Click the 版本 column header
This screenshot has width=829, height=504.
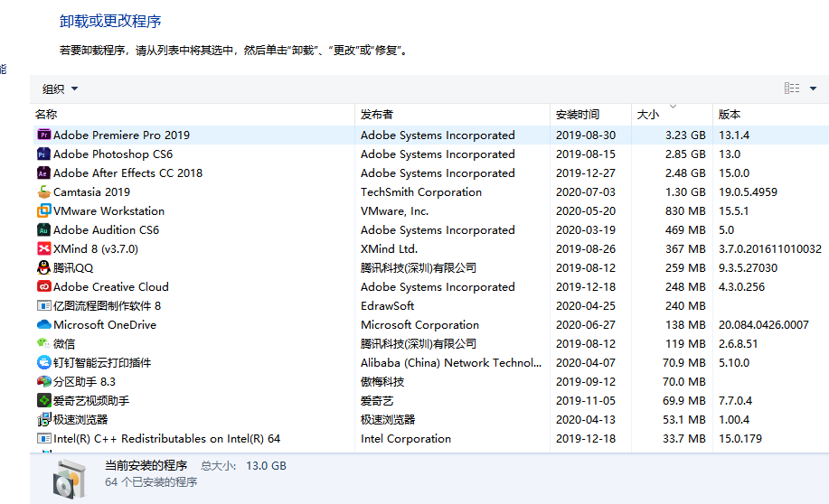(x=730, y=115)
